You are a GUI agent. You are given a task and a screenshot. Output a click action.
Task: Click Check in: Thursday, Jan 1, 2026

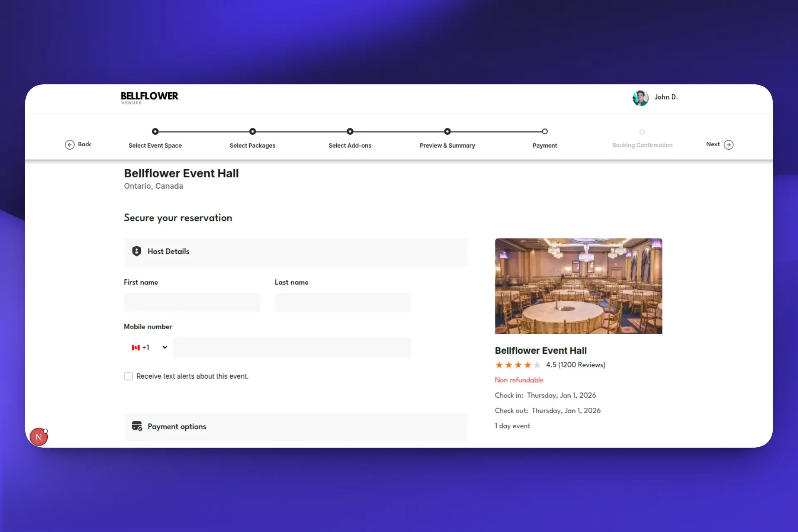click(x=545, y=395)
